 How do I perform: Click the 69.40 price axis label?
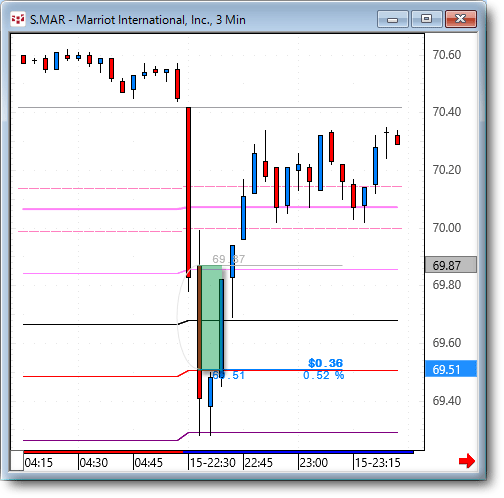coord(447,401)
